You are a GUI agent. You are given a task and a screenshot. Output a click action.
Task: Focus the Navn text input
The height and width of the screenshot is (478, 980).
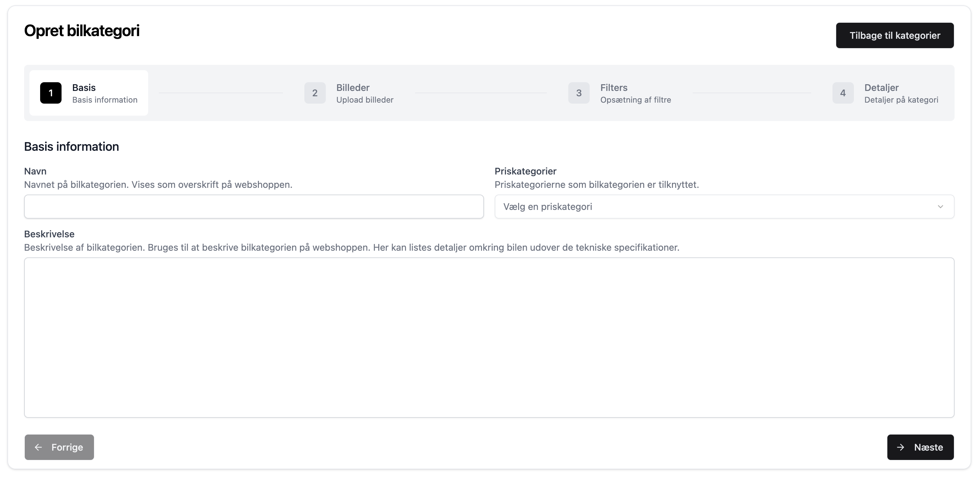click(254, 207)
